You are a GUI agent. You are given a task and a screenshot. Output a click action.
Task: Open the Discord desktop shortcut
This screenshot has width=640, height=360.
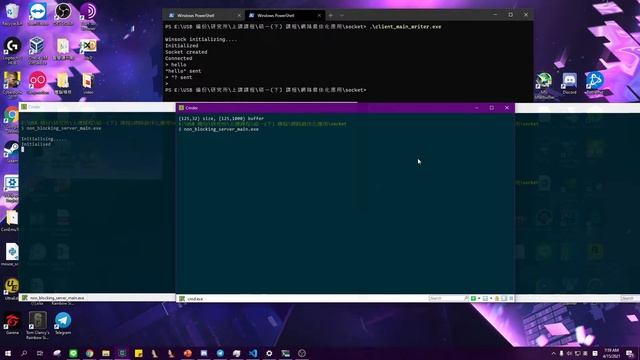pos(569,83)
